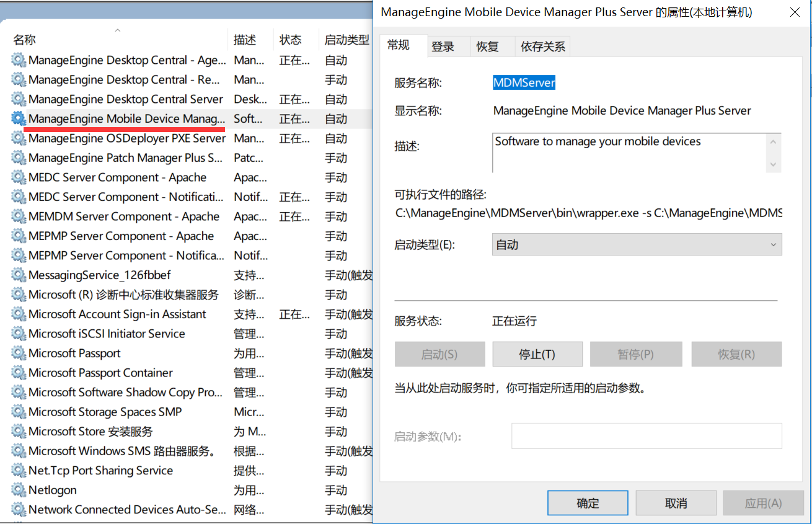The image size is (812, 524).
Task: Click the greyed 暂停(P) button
Action: 636,354
